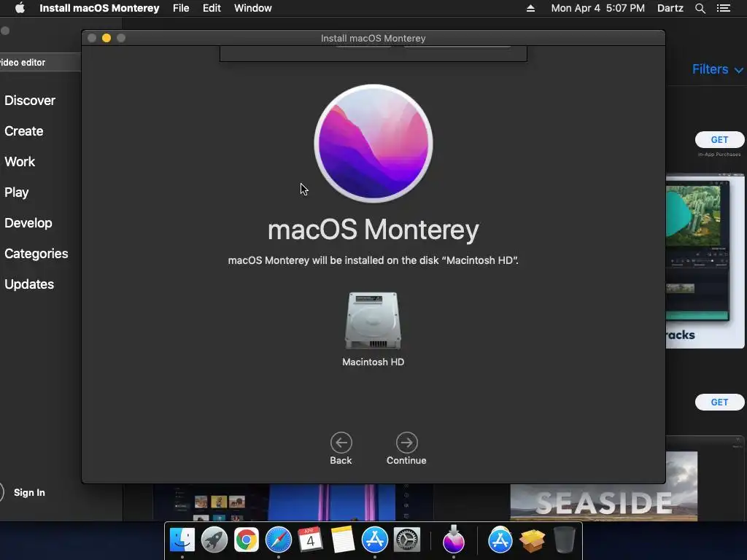
Task: Click the date and time in the menu bar
Action: click(598, 8)
